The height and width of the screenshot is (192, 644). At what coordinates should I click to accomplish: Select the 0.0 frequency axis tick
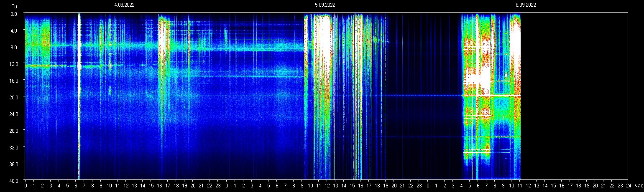click(14, 14)
